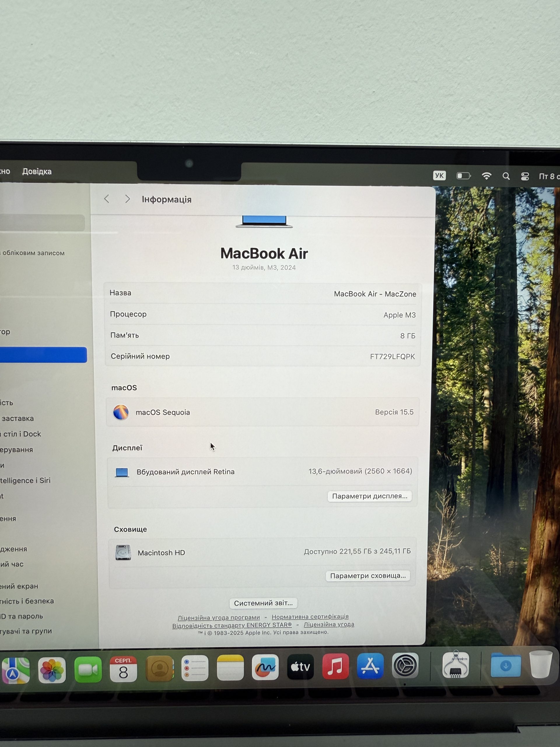Open the заставка sidebar item

point(17,418)
